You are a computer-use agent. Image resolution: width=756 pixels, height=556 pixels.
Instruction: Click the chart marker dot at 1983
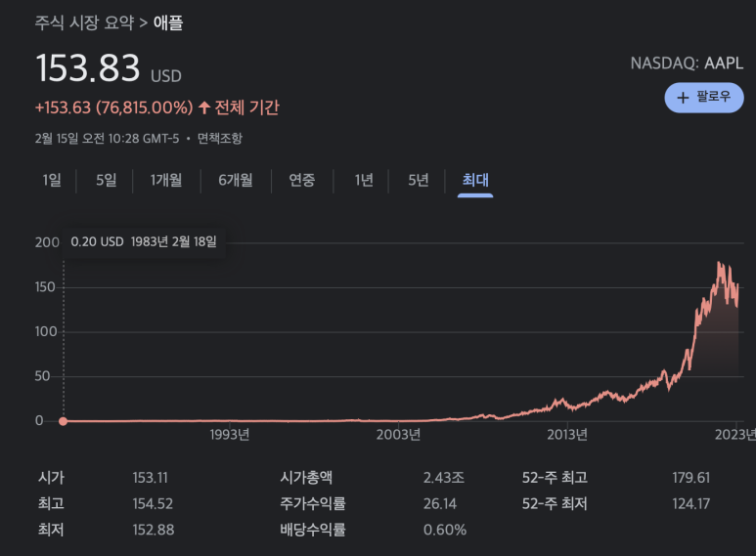coord(64,421)
